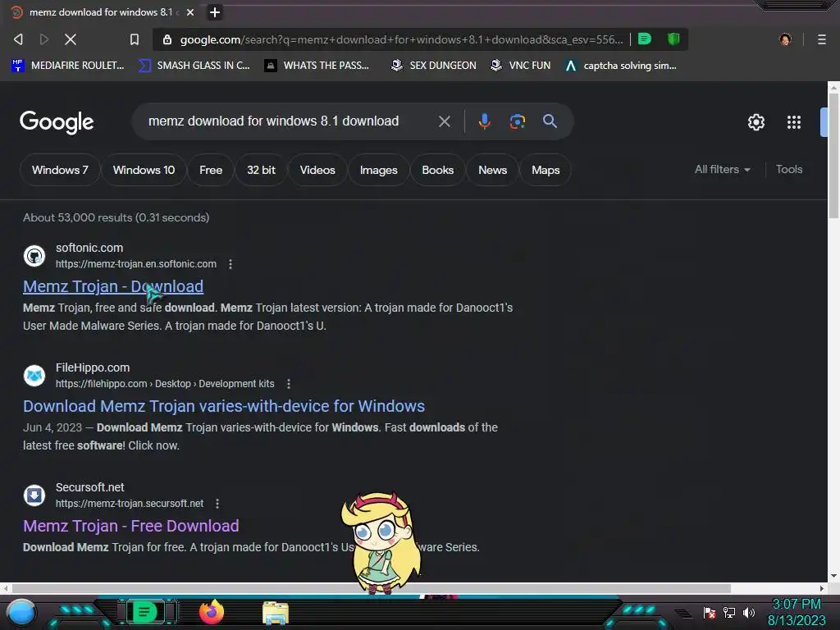Open the green shield icon in address bar

point(673,39)
